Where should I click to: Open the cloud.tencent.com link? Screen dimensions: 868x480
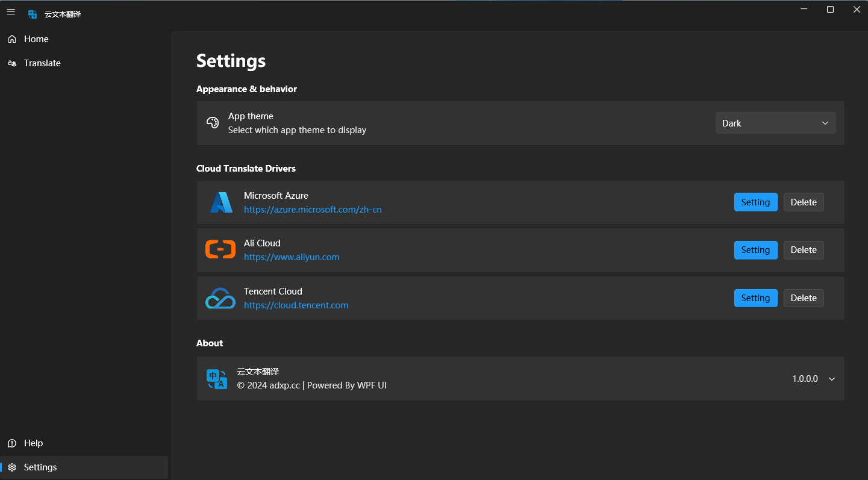[296, 305]
